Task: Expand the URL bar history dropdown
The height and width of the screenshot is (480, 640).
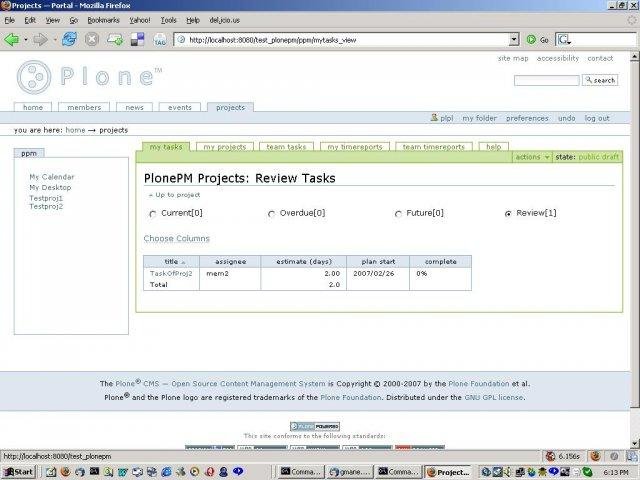Action: pyautogui.click(x=514, y=40)
